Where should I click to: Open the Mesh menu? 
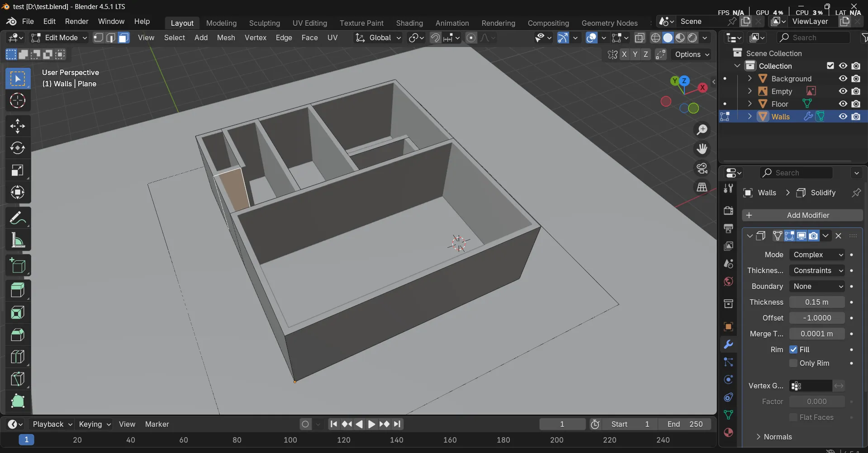pyautogui.click(x=226, y=38)
